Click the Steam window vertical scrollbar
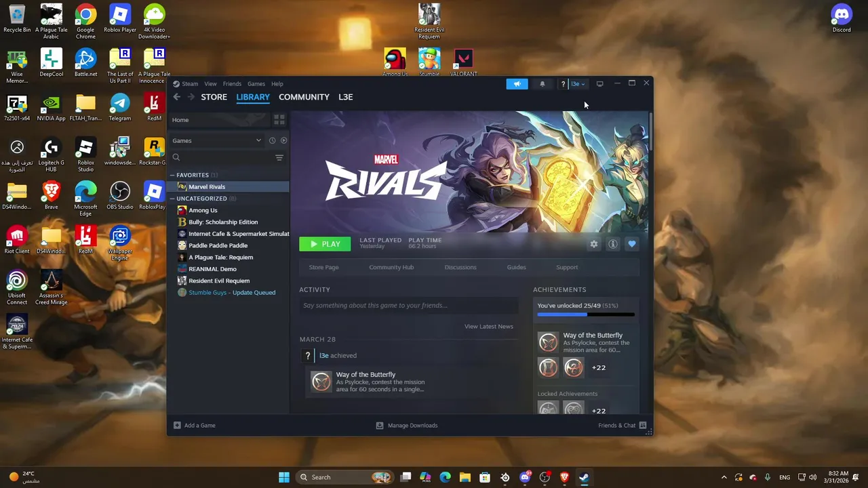This screenshot has width=868, height=488. [650, 132]
